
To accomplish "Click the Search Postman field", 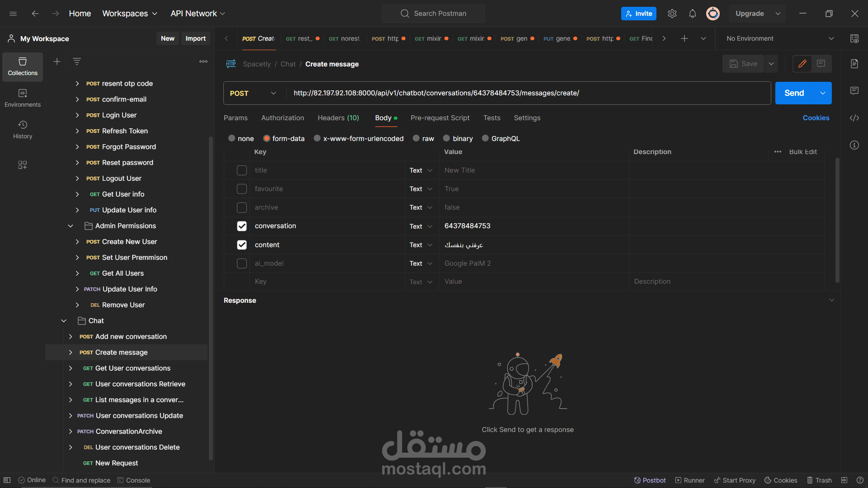I will (x=434, y=14).
